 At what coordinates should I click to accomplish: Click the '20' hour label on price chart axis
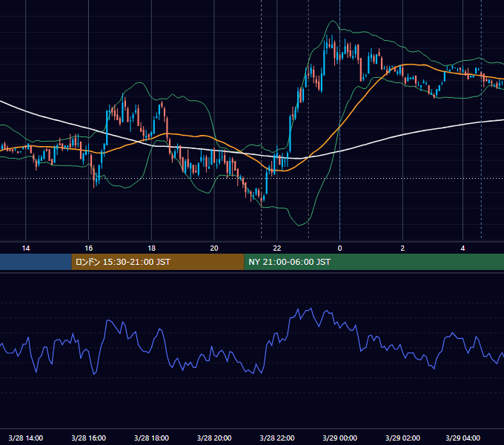point(214,248)
